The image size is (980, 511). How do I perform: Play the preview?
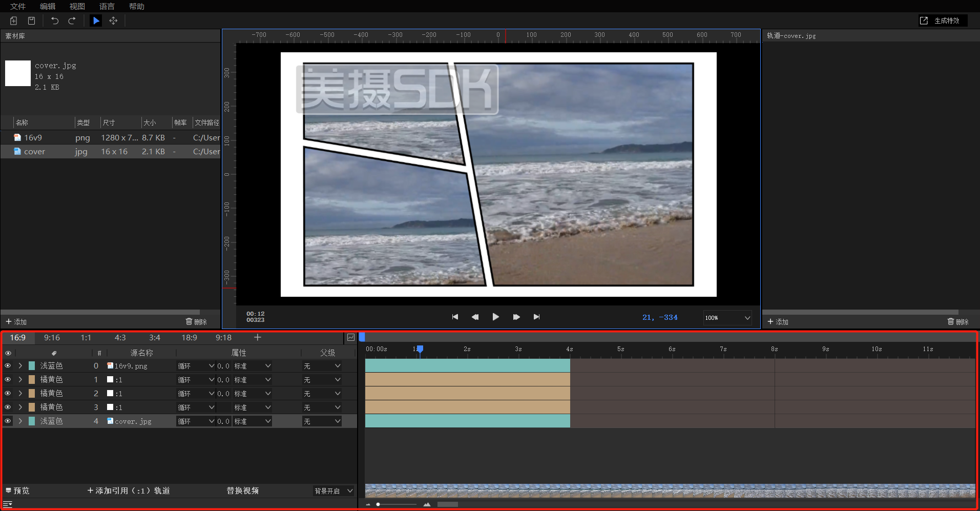[495, 317]
